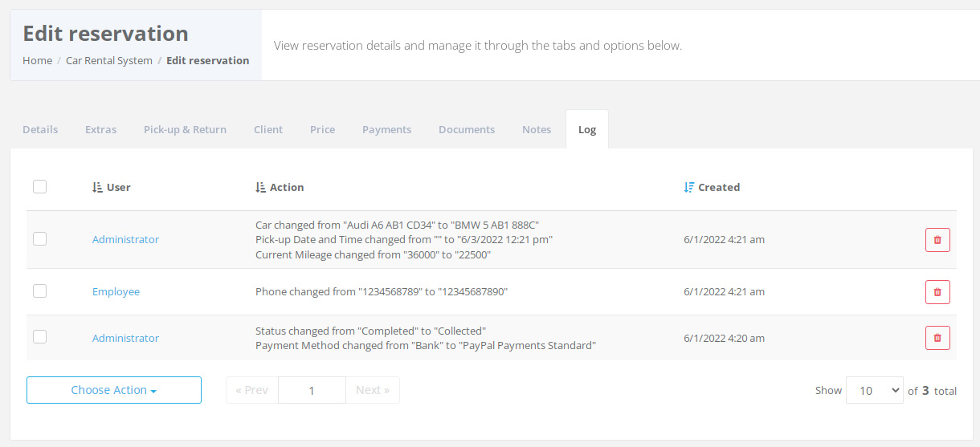Open Administrator link in the Status changed row
Image resolution: width=980 pixels, height=447 pixels.
point(125,339)
